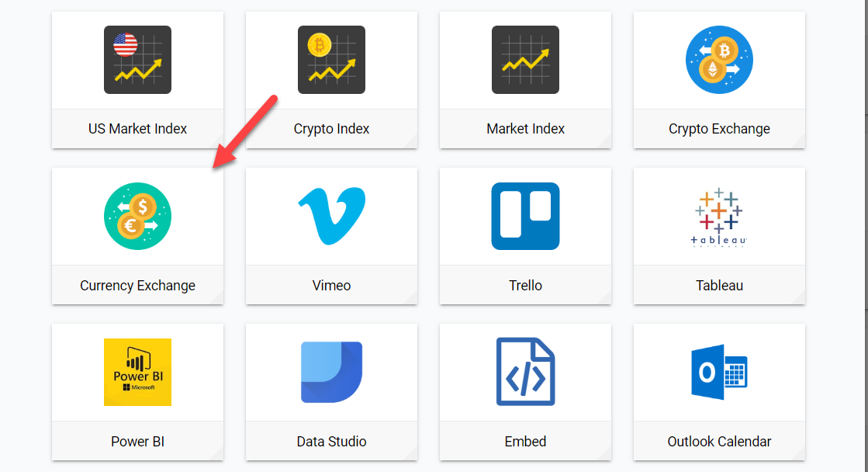Click the Power BI logo icon
This screenshot has height=472, width=868.
coord(137,372)
